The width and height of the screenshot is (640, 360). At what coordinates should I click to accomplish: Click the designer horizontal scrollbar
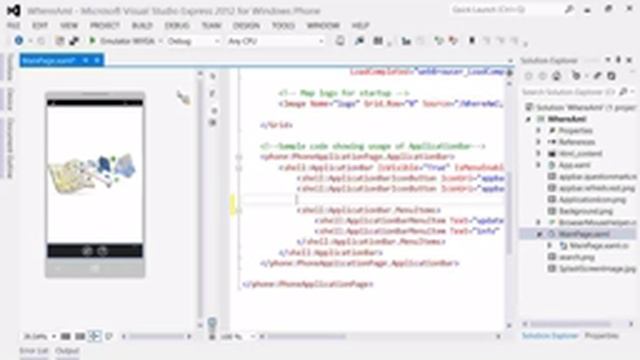click(x=156, y=336)
